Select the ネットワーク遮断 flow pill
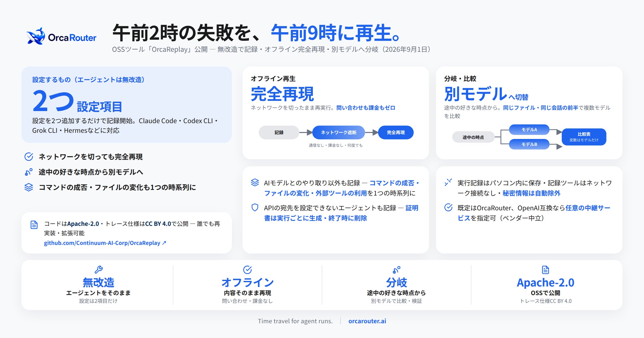The height and width of the screenshot is (338, 644). point(339,133)
